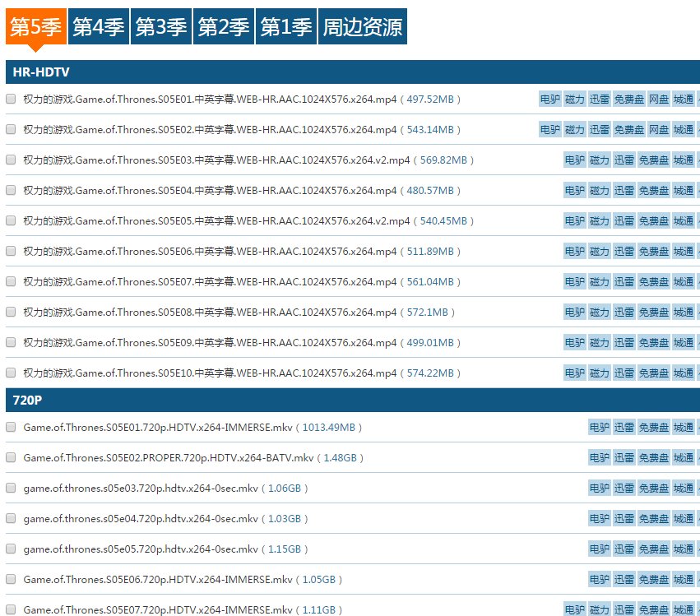Select the 第1季 season tab

pos(285,28)
